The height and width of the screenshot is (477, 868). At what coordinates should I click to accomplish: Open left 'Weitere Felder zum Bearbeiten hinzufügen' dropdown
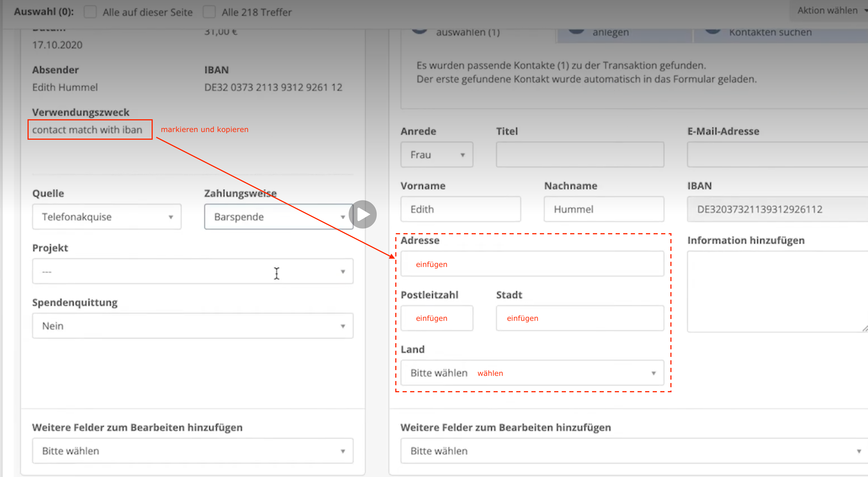pyautogui.click(x=192, y=451)
